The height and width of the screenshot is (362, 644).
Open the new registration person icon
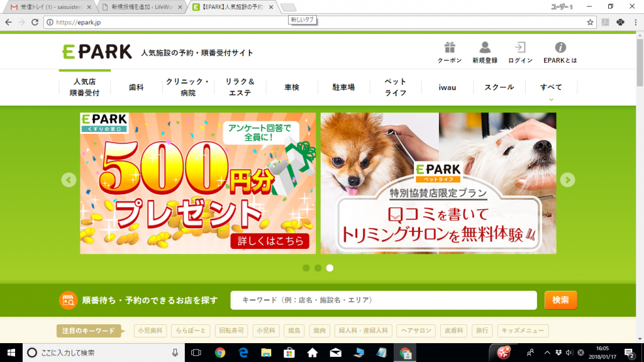tap(484, 48)
